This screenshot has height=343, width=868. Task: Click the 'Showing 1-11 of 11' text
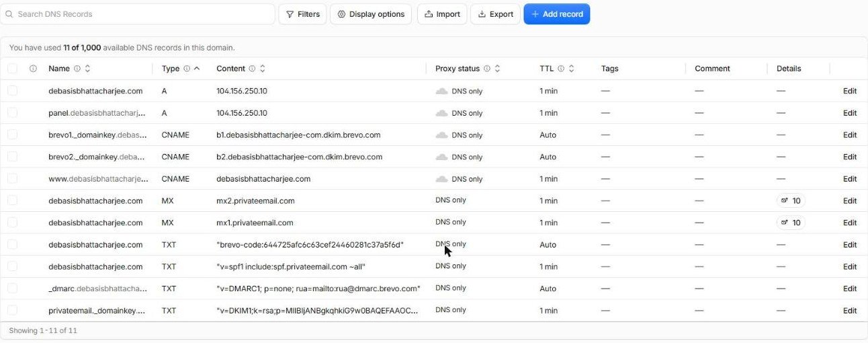coord(43,330)
